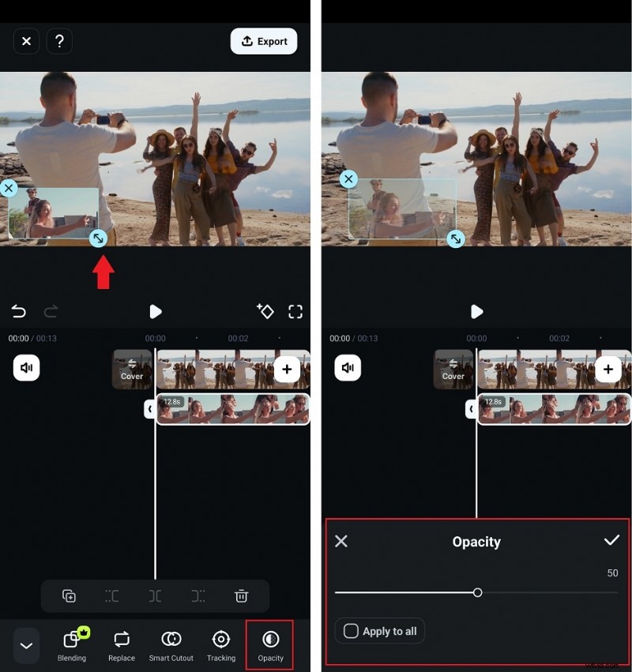Close the Opacity panel with the X
This screenshot has width=632, height=672.
(341, 541)
